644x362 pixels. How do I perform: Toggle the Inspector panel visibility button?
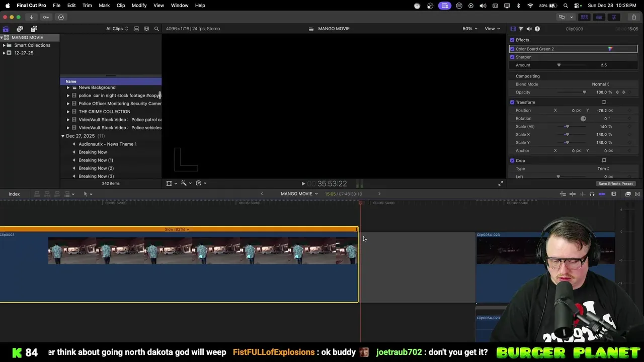pos(613,17)
